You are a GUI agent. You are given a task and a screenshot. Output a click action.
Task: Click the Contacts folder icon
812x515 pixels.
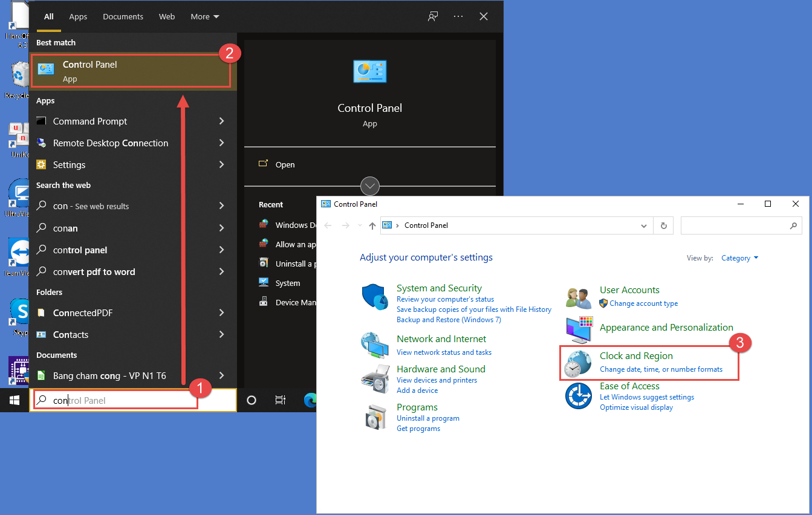[x=41, y=334]
